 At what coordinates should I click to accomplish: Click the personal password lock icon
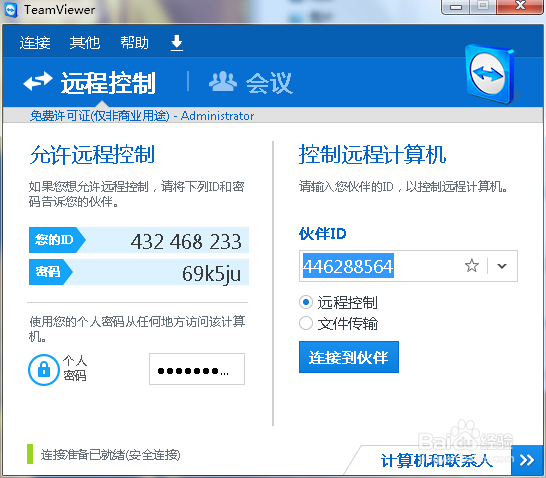click(x=44, y=369)
